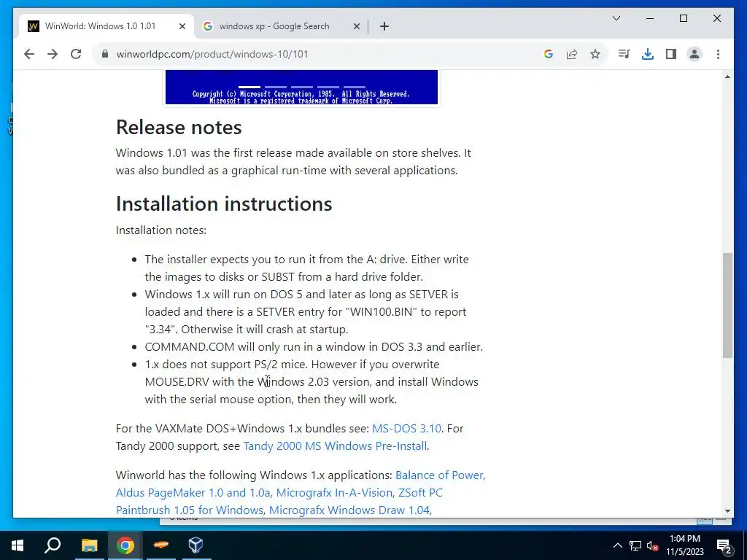Open the network tray icon
Screen dimensions: 747x560
pyautogui.click(x=635, y=545)
